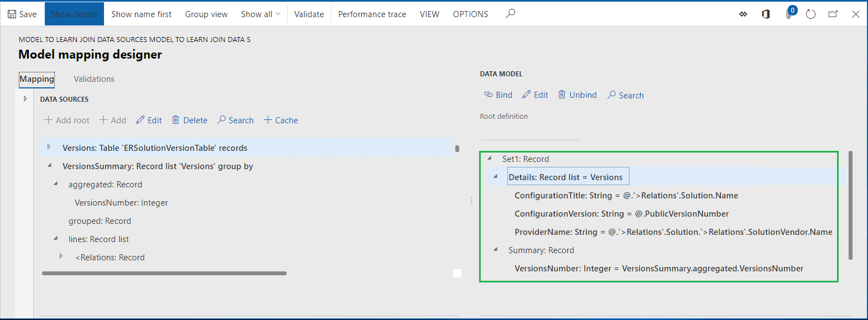The image size is (868, 320).
Task: Select the Mapping tab
Action: pyautogui.click(x=37, y=79)
